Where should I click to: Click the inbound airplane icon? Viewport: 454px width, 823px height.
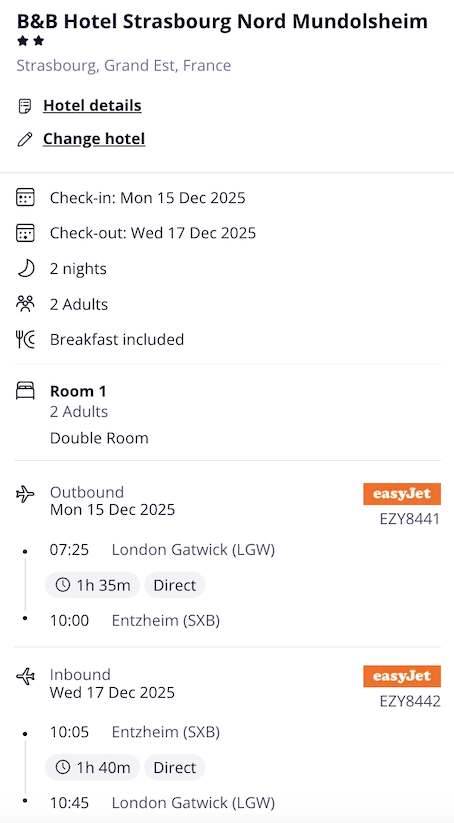25,677
